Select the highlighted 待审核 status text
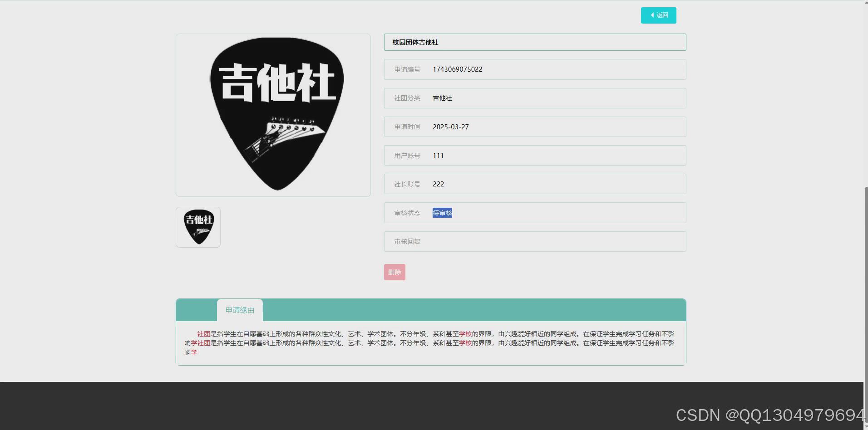The height and width of the screenshot is (430, 868). pyautogui.click(x=442, y=212)
